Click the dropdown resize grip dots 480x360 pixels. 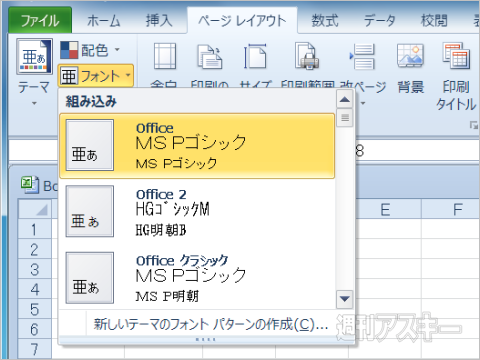(x=206, y=339)
